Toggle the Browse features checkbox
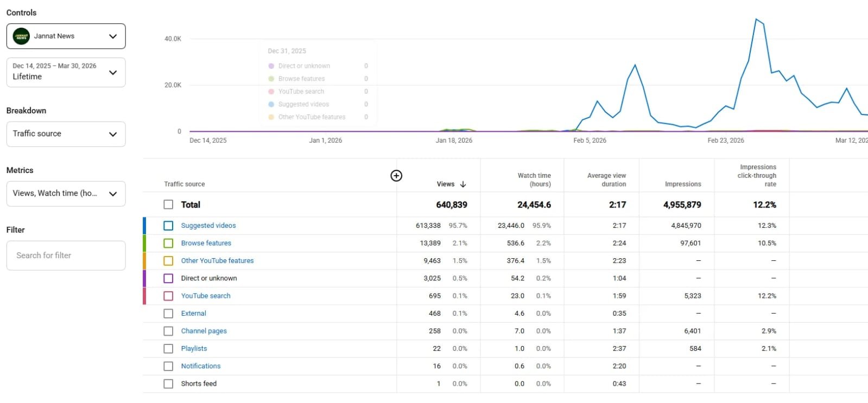This screenshot has height=403, width=868. 168,244
